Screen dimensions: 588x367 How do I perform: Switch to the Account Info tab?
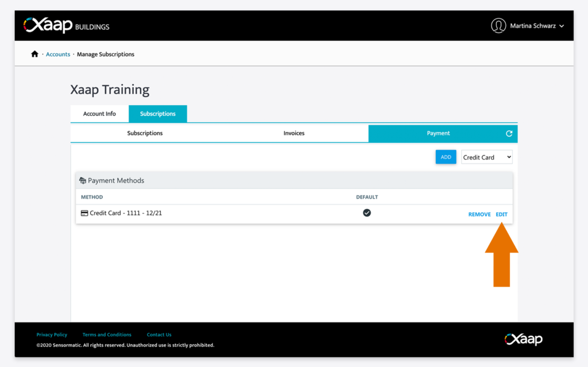pyautogui.click(x=99, y=114)
